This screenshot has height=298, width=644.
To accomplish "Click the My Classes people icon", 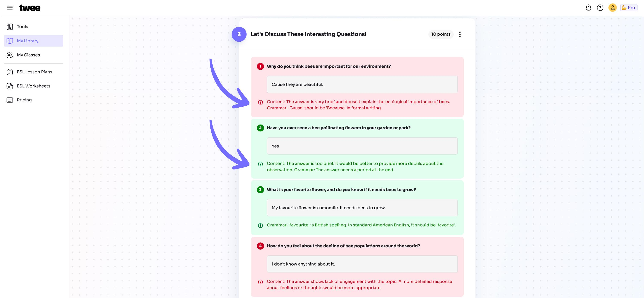I will (x=10, y=55).
